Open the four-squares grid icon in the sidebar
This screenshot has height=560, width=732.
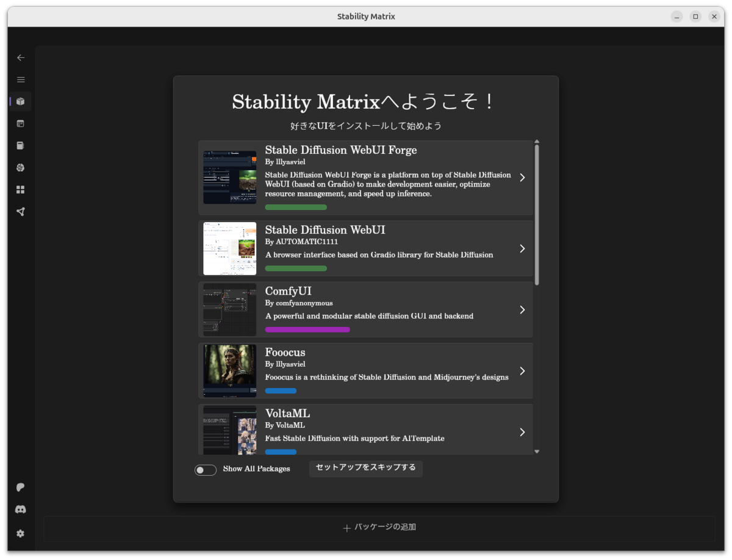pyautogui.click(x=21, y=190)
